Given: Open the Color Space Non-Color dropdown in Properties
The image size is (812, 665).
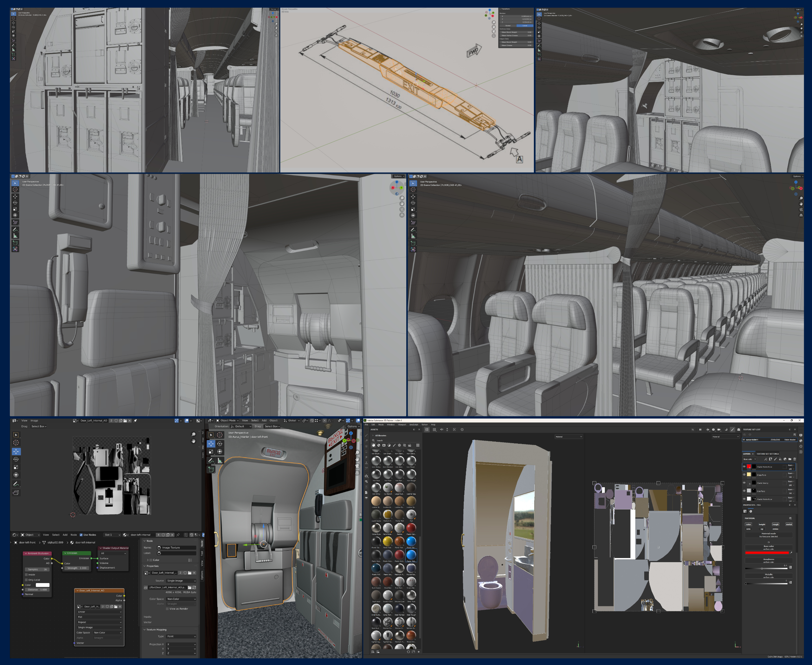Looking at the screenshot, I should click(x=181, y=599).
